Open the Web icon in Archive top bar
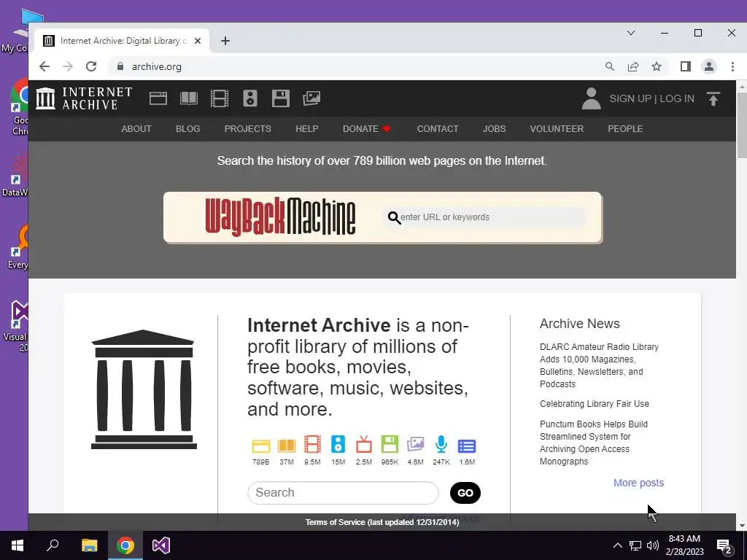747x560 pixels. point(158,98)
